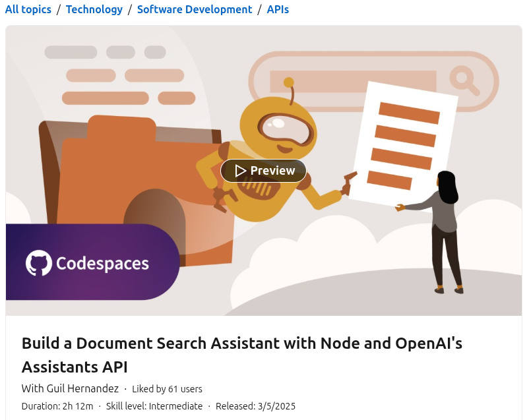The height and width of the screenshot is (420, 529).
Task: Click the GitHub Codespaces badge
Action: click(x=92, y=262)
